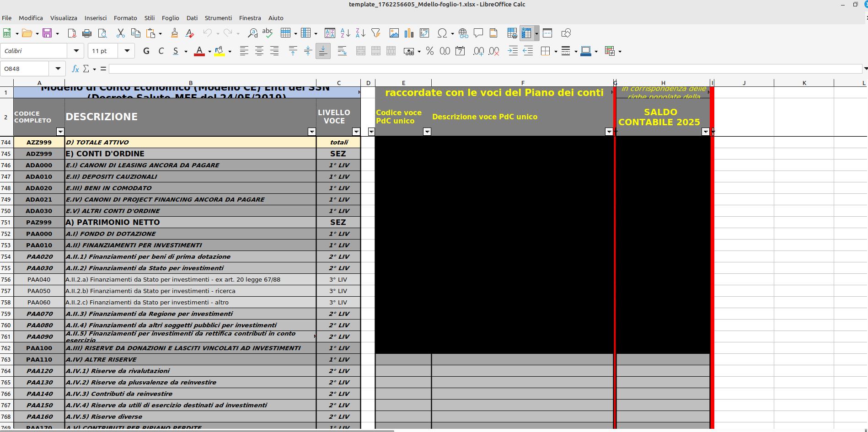The width and height of the screenshot is (868, 432).
Task: Open the Insert Special Character omega icon
Action: pos(442,33)
